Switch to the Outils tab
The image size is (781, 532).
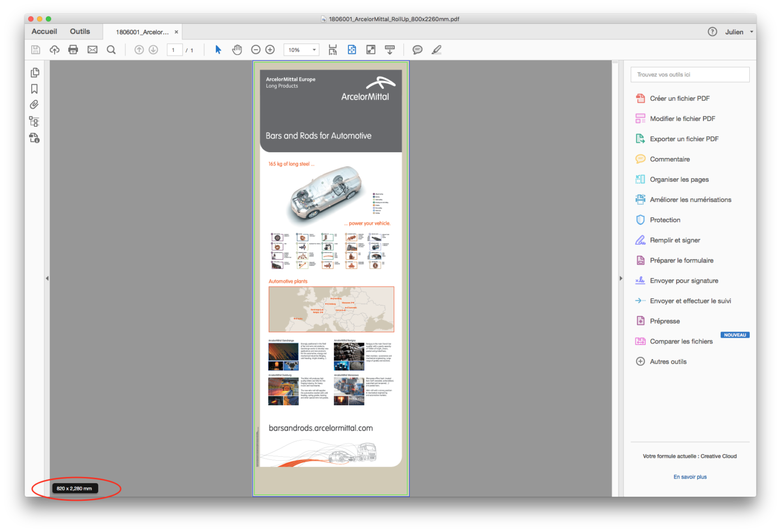[80, 32]
